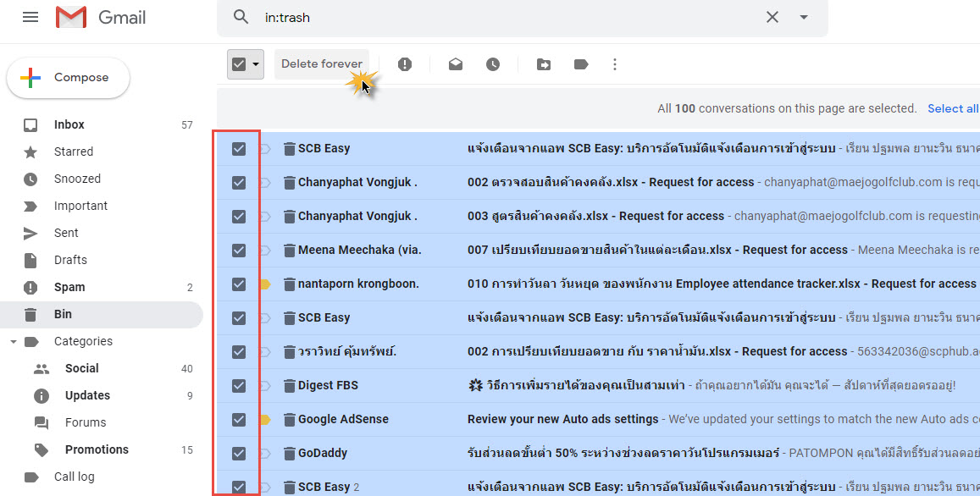
Task: Go to the Spam folder
Action: 69,287
